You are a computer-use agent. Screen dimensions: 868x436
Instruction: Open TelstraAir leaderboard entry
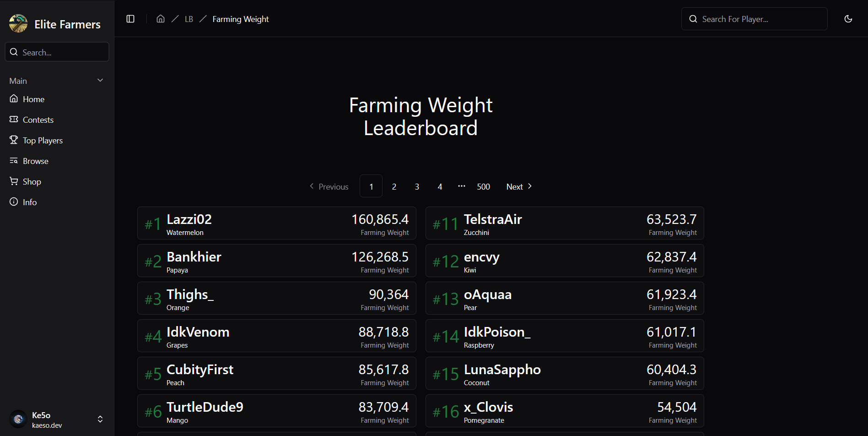(565, 223)
